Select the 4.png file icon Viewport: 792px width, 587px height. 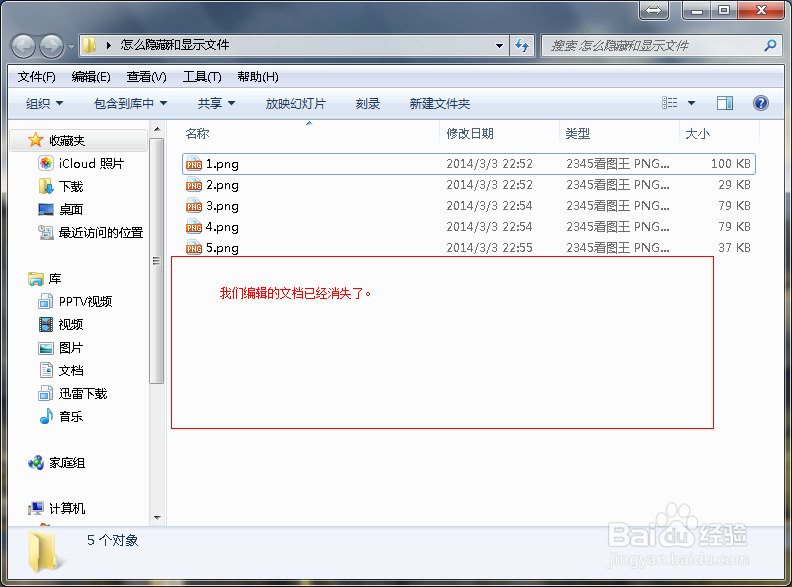pos(194,227)
